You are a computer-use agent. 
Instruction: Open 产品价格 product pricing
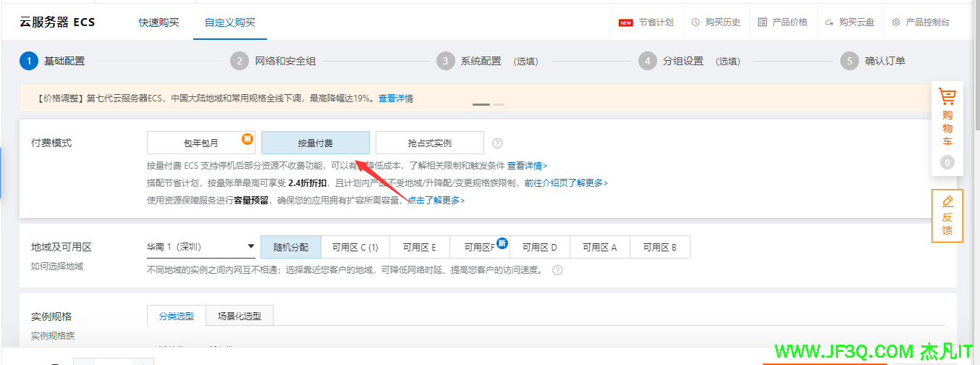tap(782, 22)
